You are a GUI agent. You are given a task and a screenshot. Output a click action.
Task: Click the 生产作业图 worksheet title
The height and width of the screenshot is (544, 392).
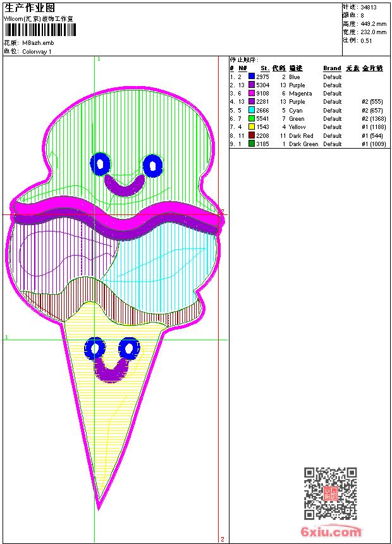click(x=30, y=8)
